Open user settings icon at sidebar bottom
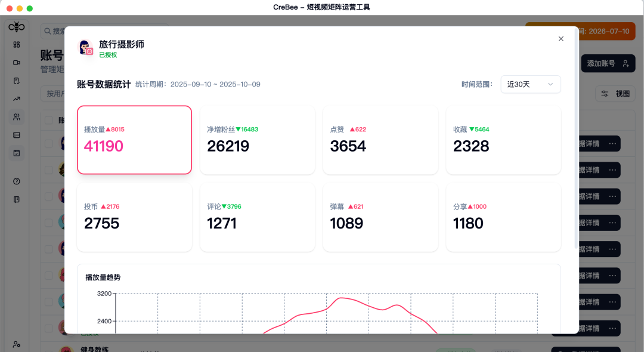Viewport: 644px width, 352px height. tap(17, 344)
